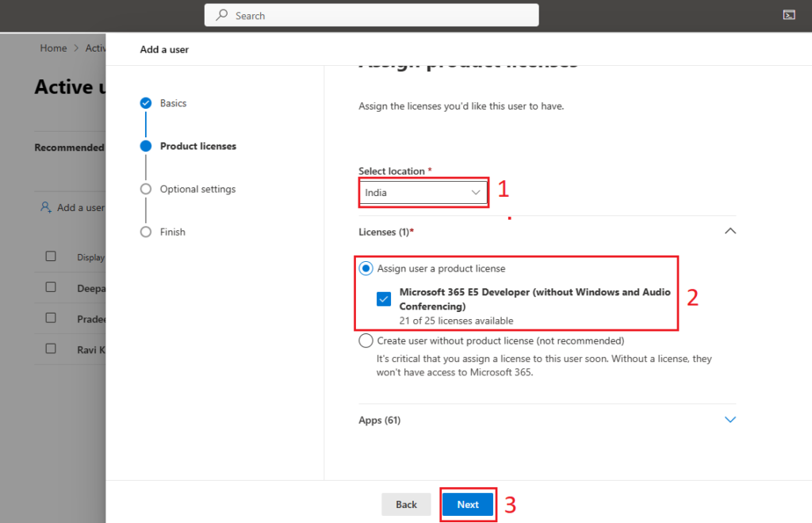Check the checkbox next to Ravi K
Image resolution: width=812 pixels, height=523 pixels.
50,349
